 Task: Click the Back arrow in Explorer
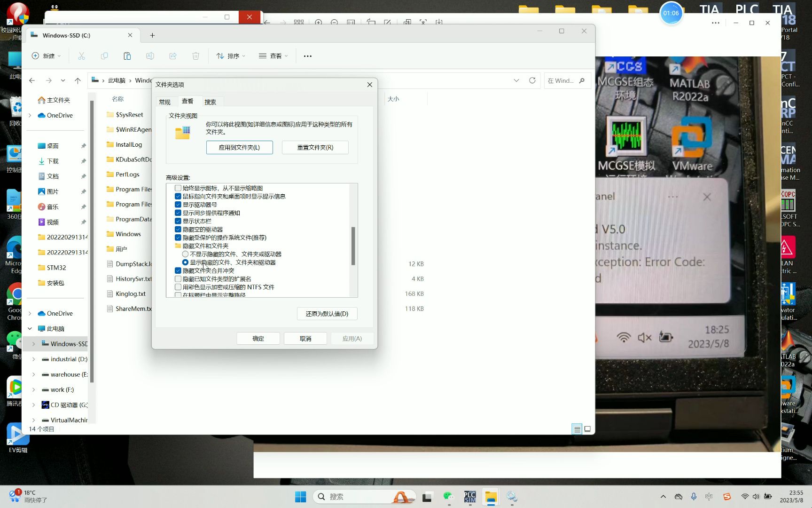coord(32,80)
